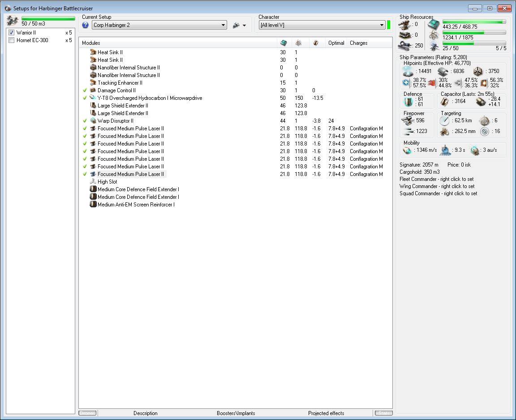Switch to the Stats tab
The height and width of the screenshot is (420, 516).
point(384,413)
